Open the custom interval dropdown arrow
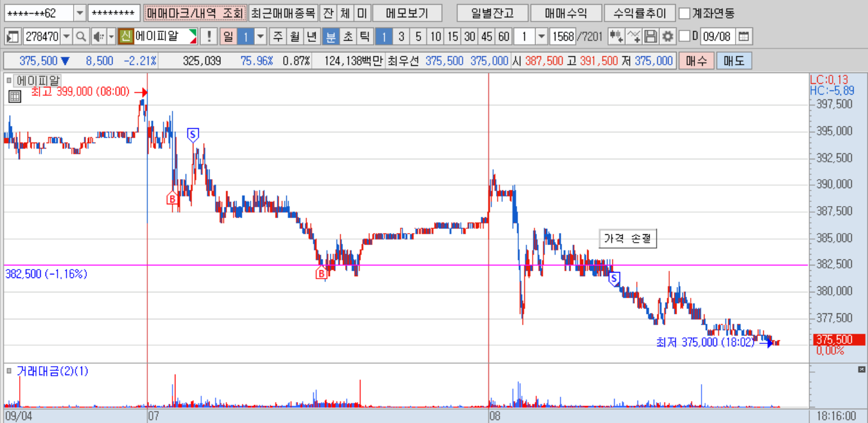The image size is (868, 423). pyautogui.click(x=542, y=37)
